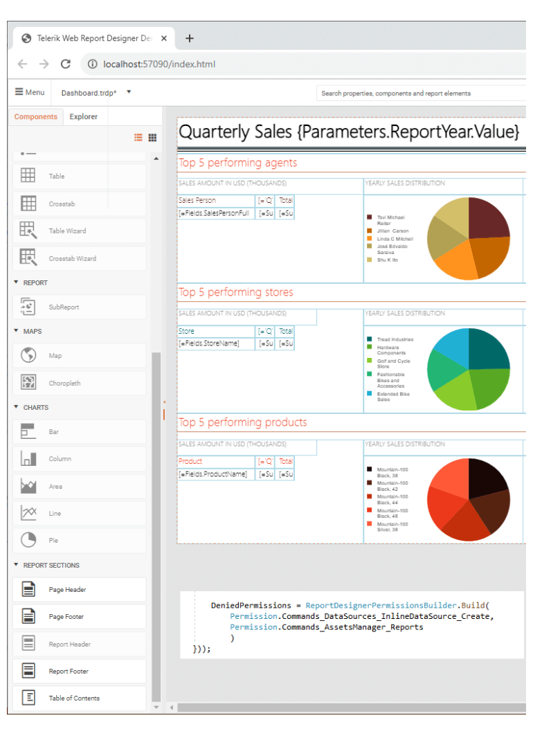Click the browser back arrow

[x=22, y=64]
